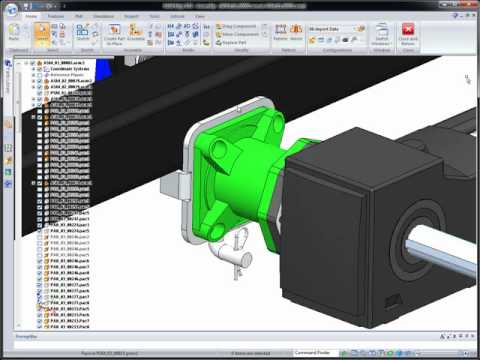Open the Help question mark icon
The image size is (480, 360).
point(455,15)
